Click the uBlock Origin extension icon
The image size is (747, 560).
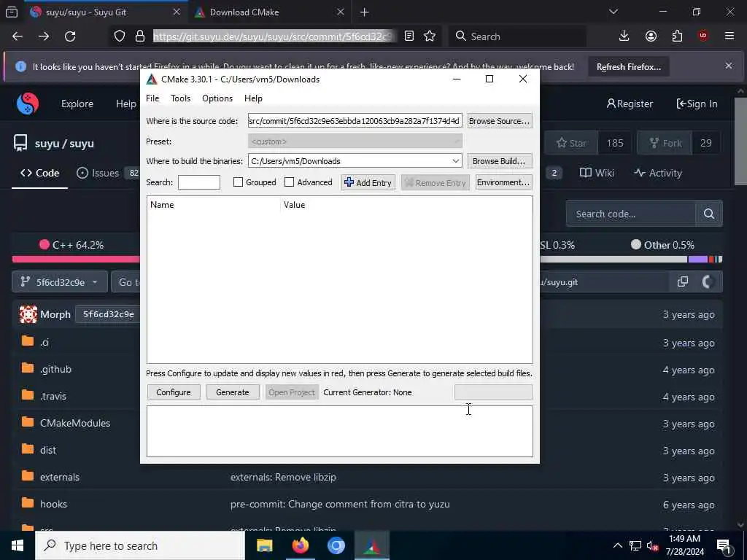[703, 36]
